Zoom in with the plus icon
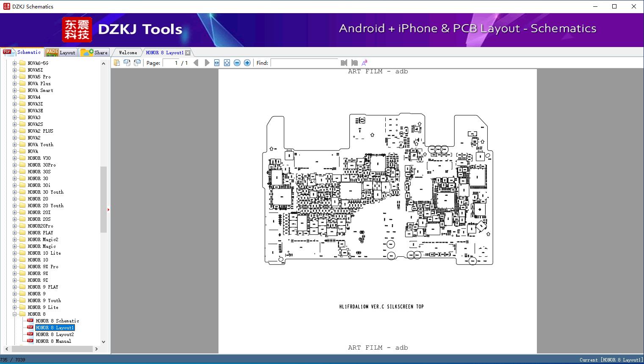The width and height of the screenshot is (644, 364). (247, 63)
